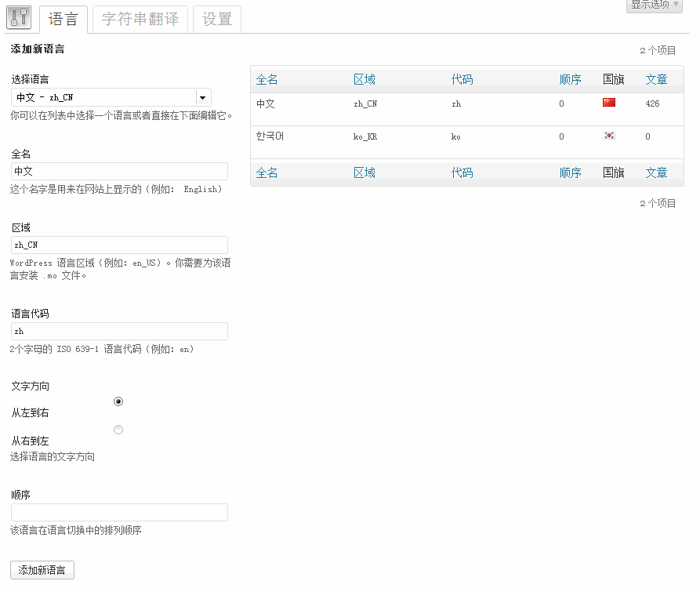This screenshot has width=700, height=592.
Task: Expand the 显示选项 panel
Action: (x=653, y=6)
